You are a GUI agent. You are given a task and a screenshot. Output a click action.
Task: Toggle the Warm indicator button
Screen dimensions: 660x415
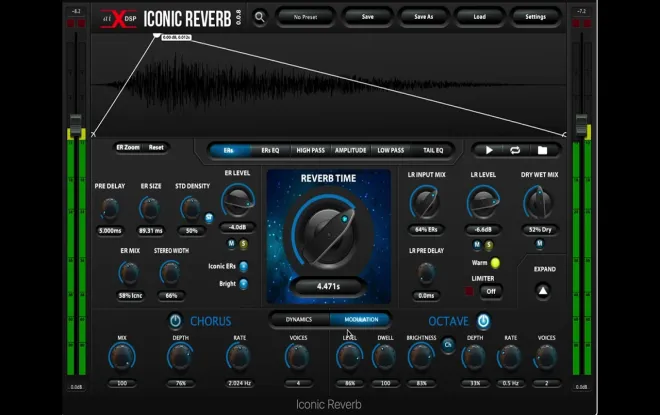(x=495, y=263)
